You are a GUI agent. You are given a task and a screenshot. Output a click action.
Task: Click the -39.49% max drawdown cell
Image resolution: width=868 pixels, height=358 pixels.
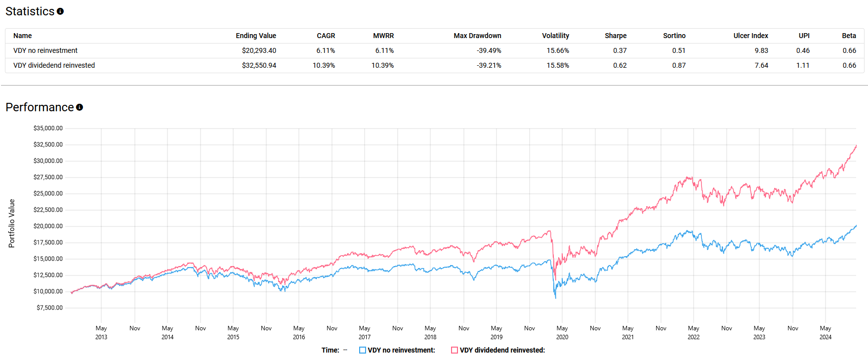click(x=489, y=50)
